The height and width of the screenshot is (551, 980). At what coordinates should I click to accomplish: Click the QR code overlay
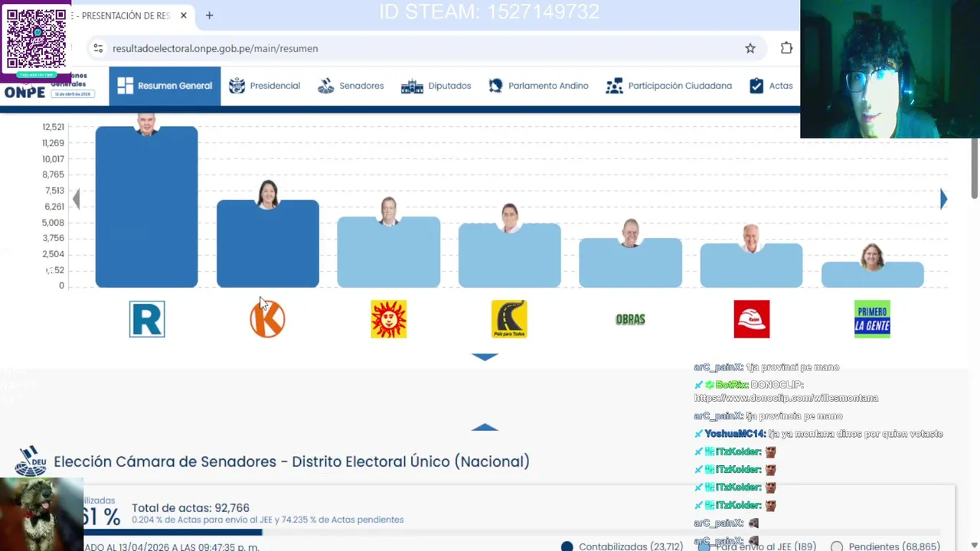pyautogui.click(x=36, y=40)
